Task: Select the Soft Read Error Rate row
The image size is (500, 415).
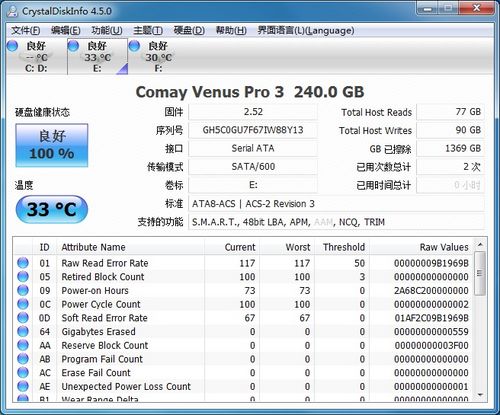Action: (x=243, y=318)
